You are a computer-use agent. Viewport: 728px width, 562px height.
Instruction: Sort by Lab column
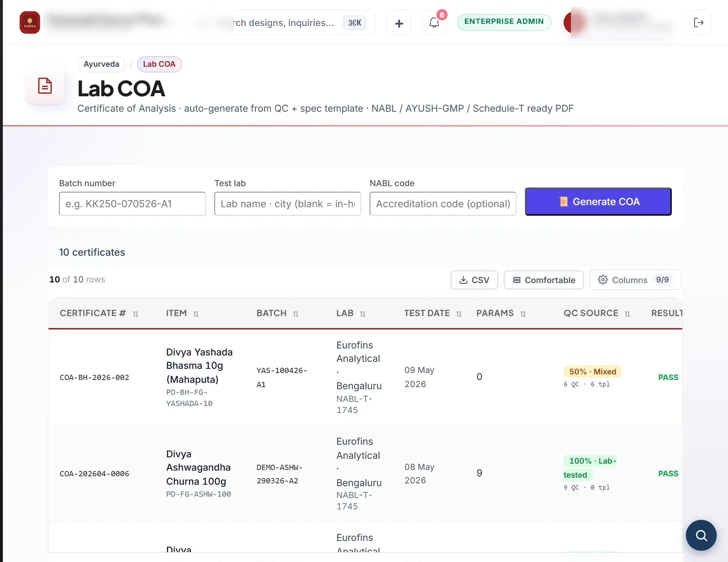click(x=362, y=314)
